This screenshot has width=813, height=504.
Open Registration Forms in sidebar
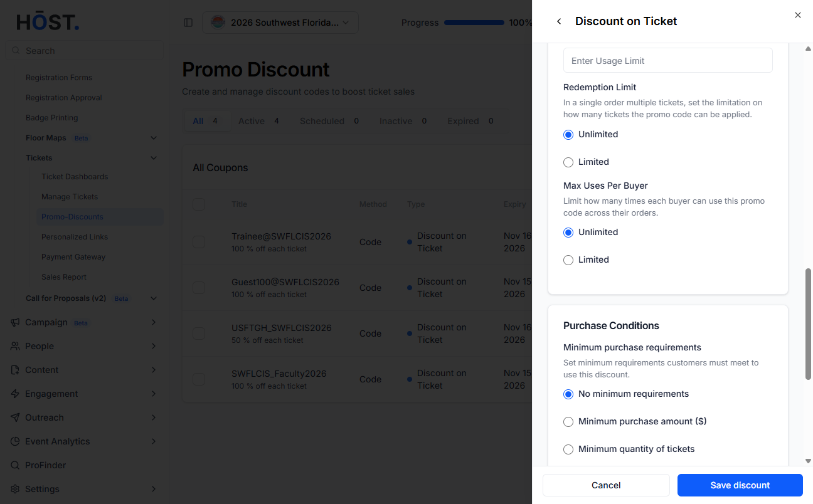pos(59,78)
